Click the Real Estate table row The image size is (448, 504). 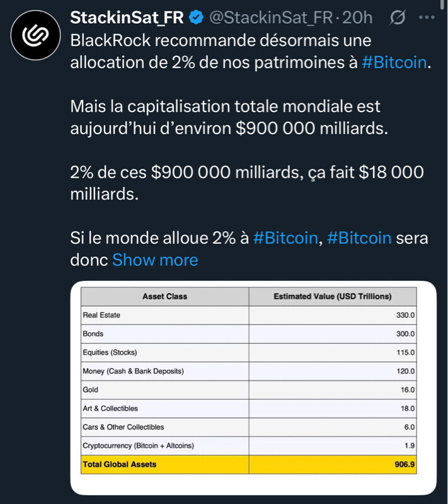tap(248, 315)
